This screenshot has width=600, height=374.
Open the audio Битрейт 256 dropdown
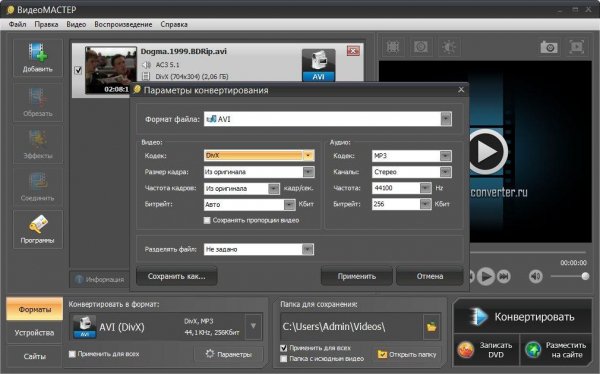point(426,204)
